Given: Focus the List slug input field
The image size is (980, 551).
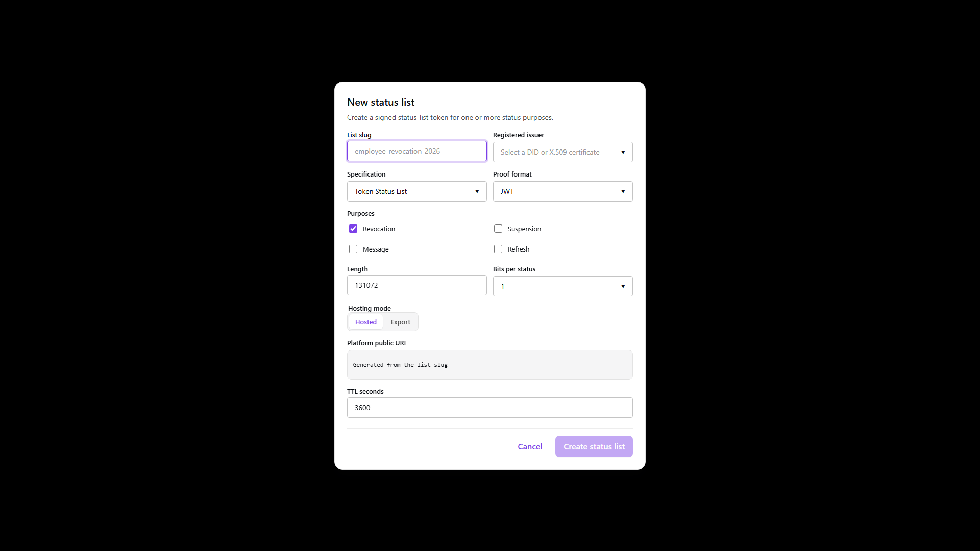Looking at the screenshot, I should point(416,151).
